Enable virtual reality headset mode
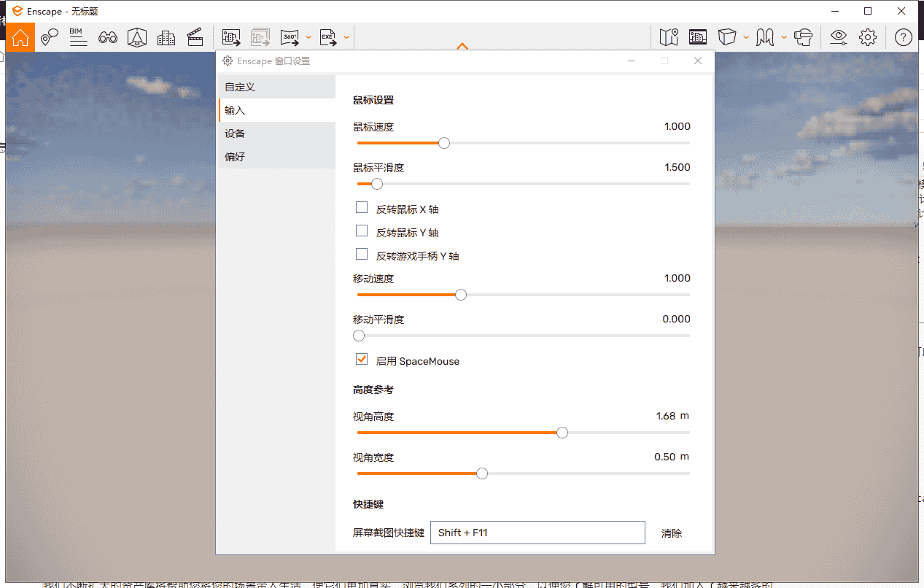 tap(803, 37)
